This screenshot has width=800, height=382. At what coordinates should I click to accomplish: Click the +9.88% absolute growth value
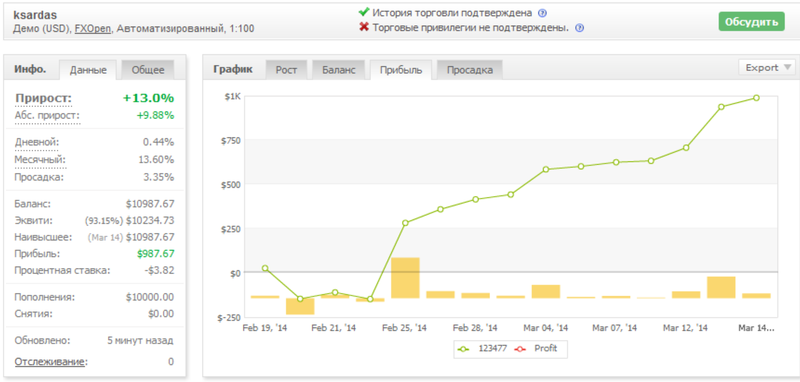pyautogui.click(x=155, y=115)
